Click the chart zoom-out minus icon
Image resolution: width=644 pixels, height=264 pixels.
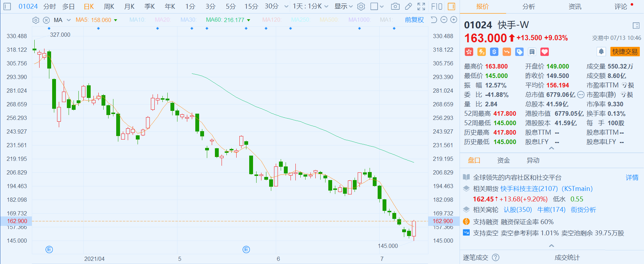444,20
